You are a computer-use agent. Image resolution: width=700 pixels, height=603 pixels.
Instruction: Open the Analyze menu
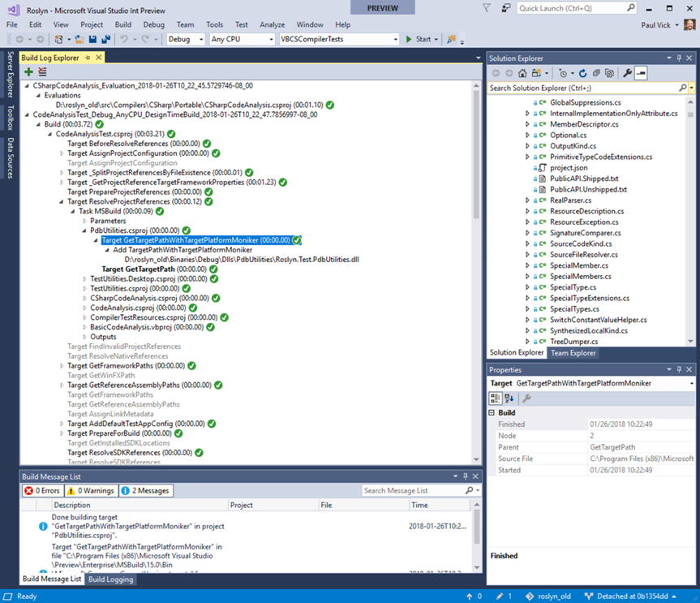(x=273, y=25)
